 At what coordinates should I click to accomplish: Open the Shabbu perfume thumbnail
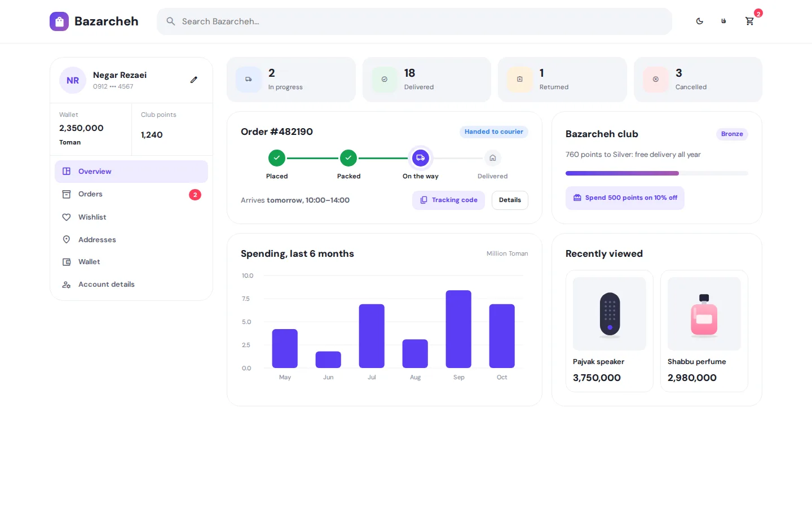click(704, 314)
